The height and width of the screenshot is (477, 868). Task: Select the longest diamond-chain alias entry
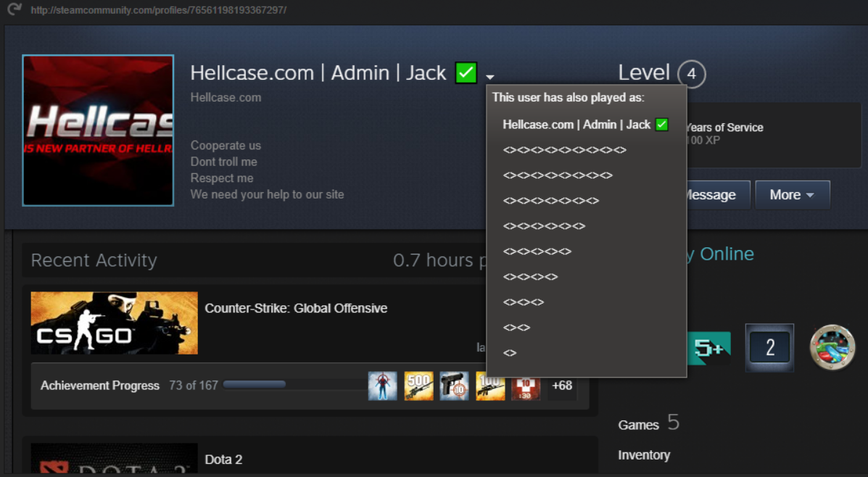(565, 150)
